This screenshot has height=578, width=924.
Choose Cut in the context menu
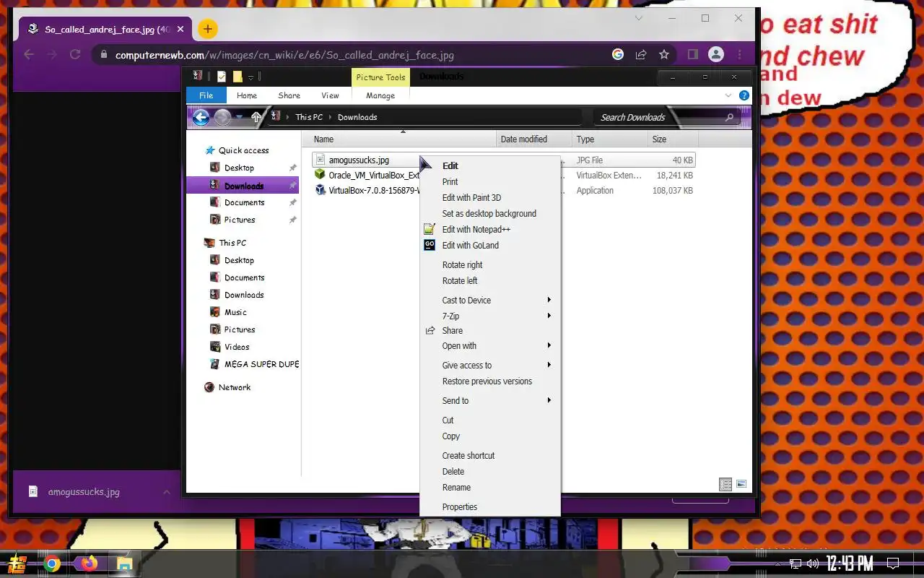[x=490, y=420]
